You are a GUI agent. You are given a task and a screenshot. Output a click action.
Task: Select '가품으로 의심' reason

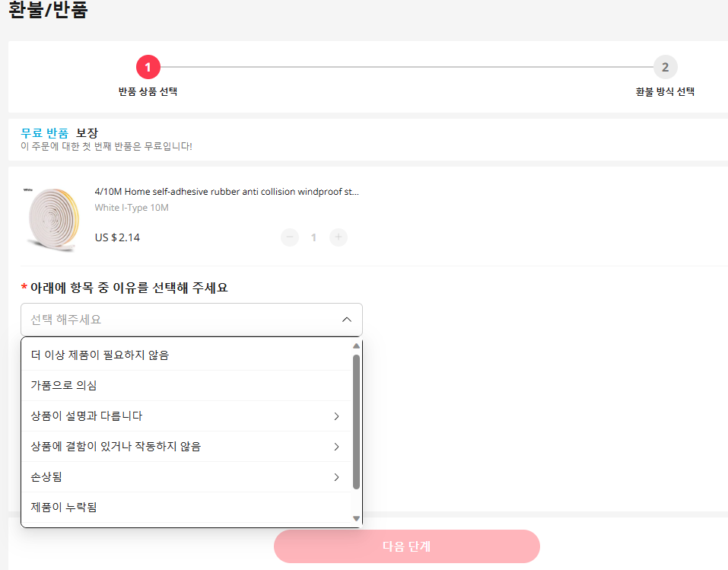[186, 386]
